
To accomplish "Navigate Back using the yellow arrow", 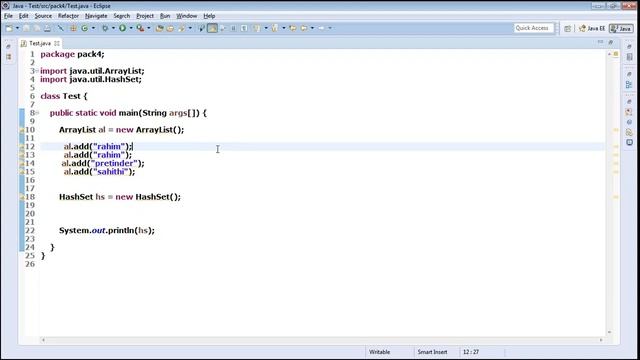I will click(x=304, y=28).
